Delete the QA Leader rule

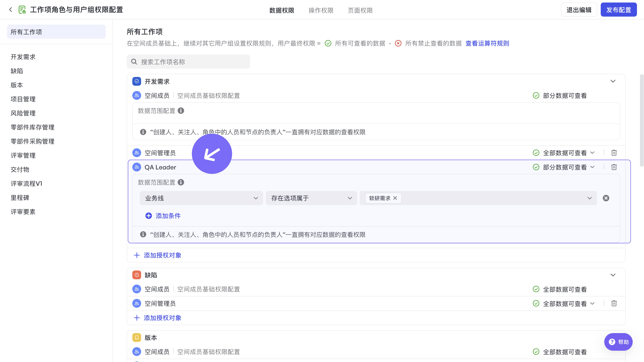pyautogui.click(x=614, y=167)
